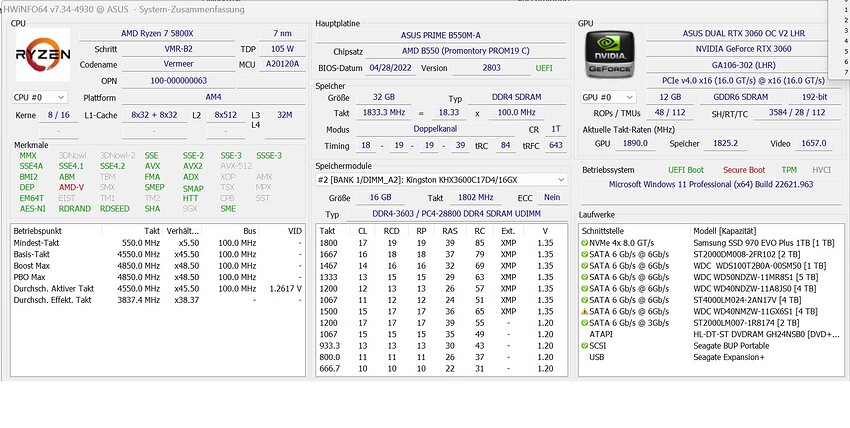Click warning icon beside WDC WD40NMZW-11GX6S1 drive

[x=584, y=312]
